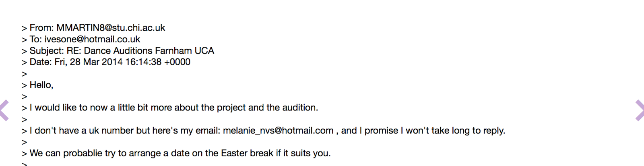Go to the next image with right arrow
644x166 pixels.
click(639, 110)
